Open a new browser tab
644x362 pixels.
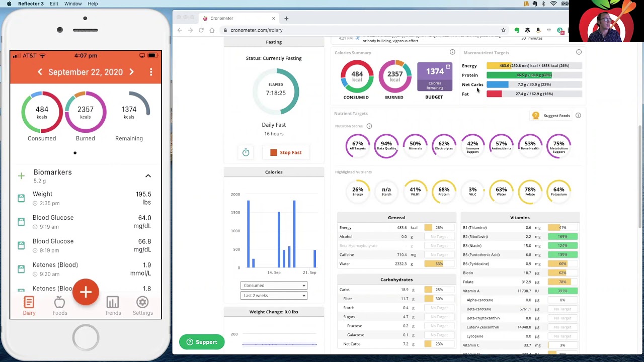(x=286, y=19)
